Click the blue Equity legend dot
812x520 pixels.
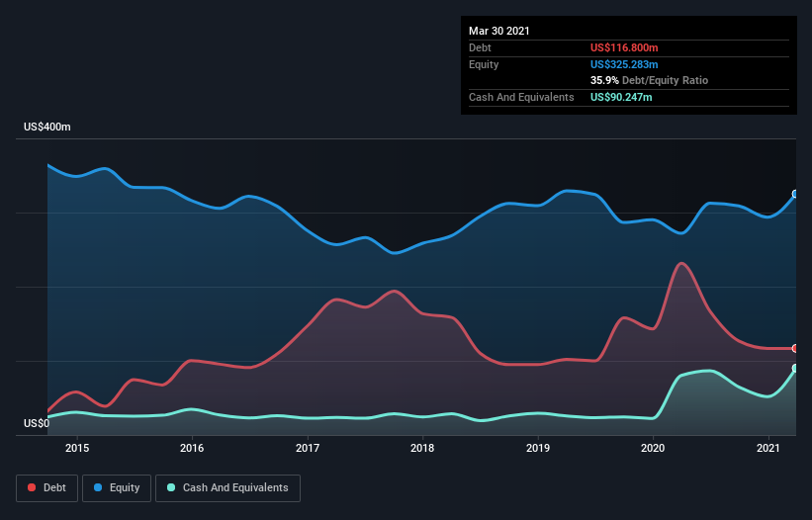coord(98,487)
